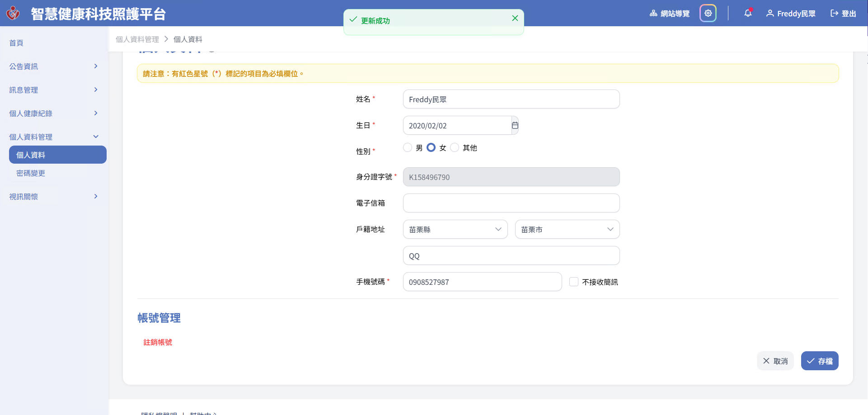The image size is (868, 415).
Task: Click the 電子信箱 email input field
Action: (511, 203)
